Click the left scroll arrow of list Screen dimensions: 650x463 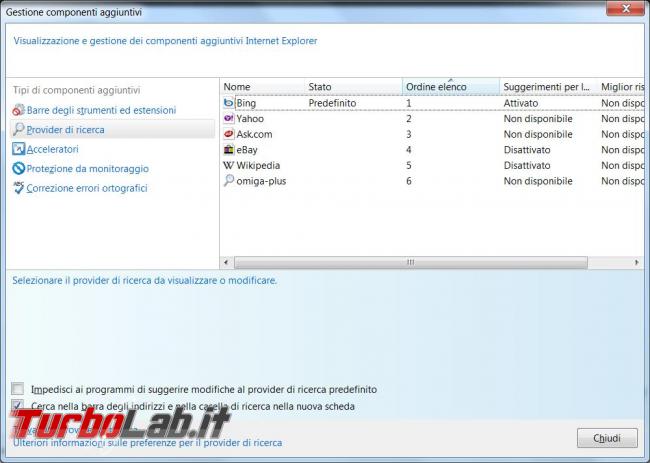point(226,262)
